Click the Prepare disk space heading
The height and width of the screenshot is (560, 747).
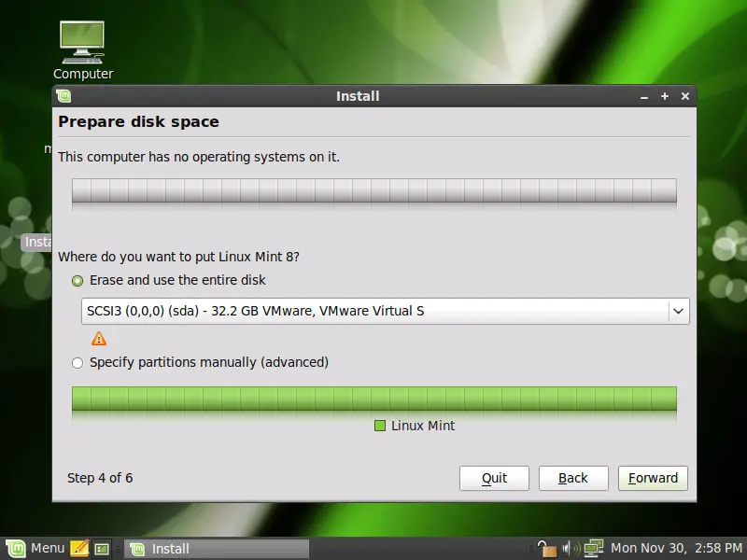[x=138, y=122]
